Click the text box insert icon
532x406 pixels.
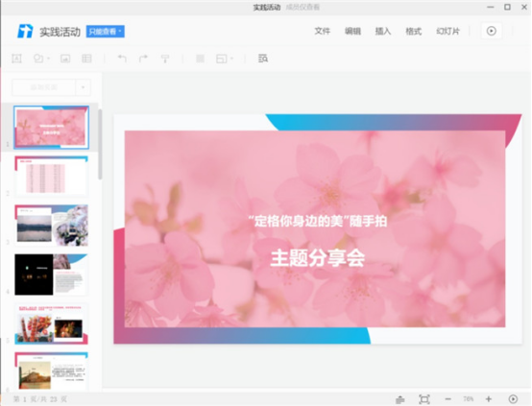16,59
